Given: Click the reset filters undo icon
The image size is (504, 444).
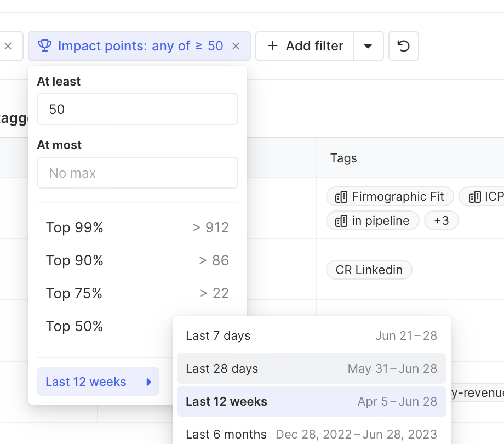Looking at the screenshot, I should (x=403, y=46).
